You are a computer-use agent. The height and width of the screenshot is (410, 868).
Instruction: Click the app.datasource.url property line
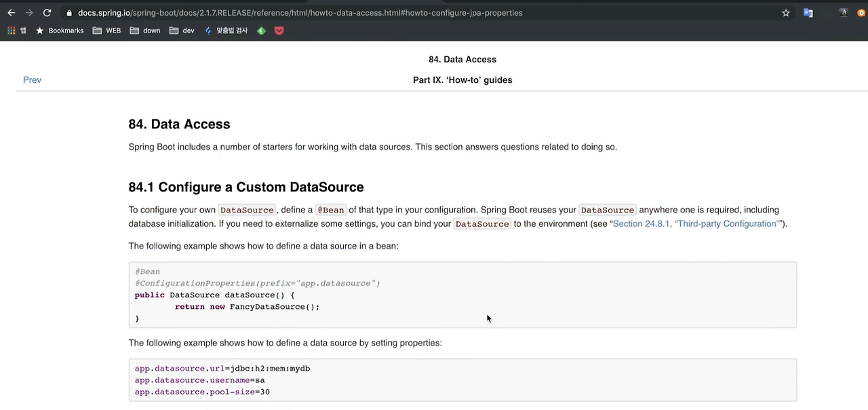[222, 369]
